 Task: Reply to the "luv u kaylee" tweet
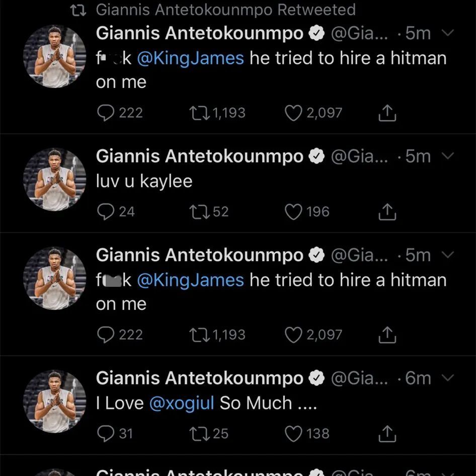click(105, 212)
